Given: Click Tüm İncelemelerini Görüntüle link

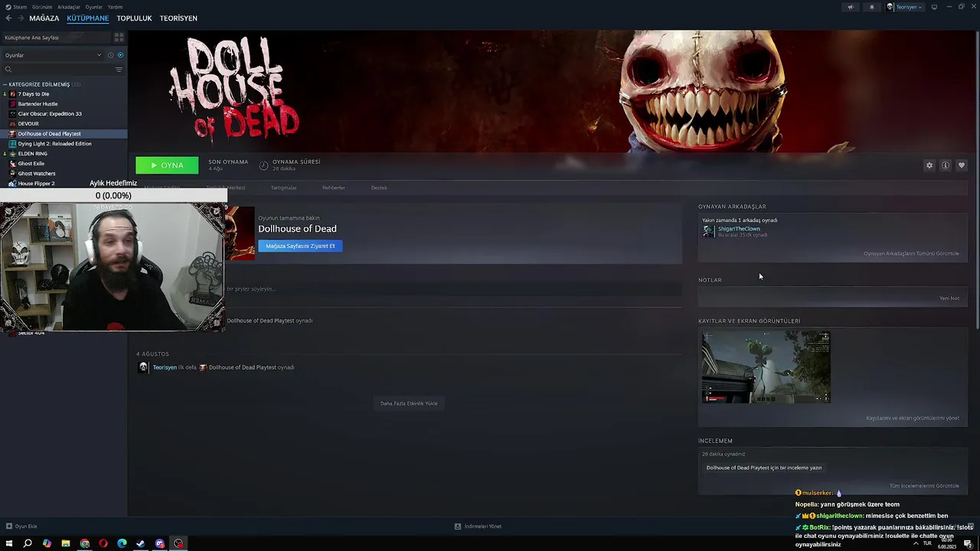Looking at the screenshot, I should (924, 486).
